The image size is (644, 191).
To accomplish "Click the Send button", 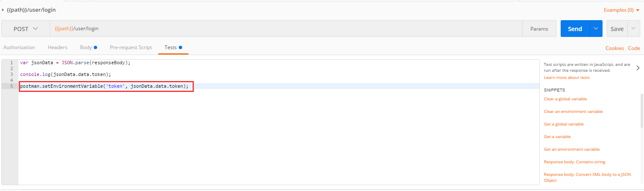I will coord(575,29).
